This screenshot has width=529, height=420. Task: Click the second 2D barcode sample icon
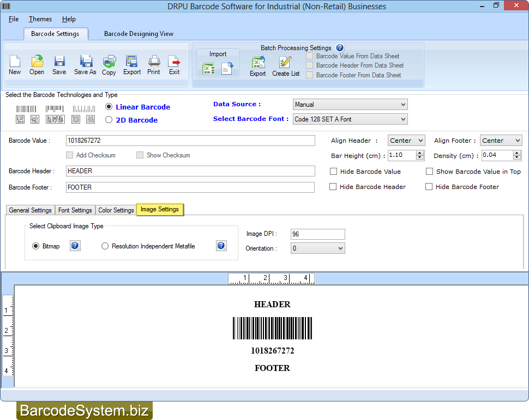35,119
